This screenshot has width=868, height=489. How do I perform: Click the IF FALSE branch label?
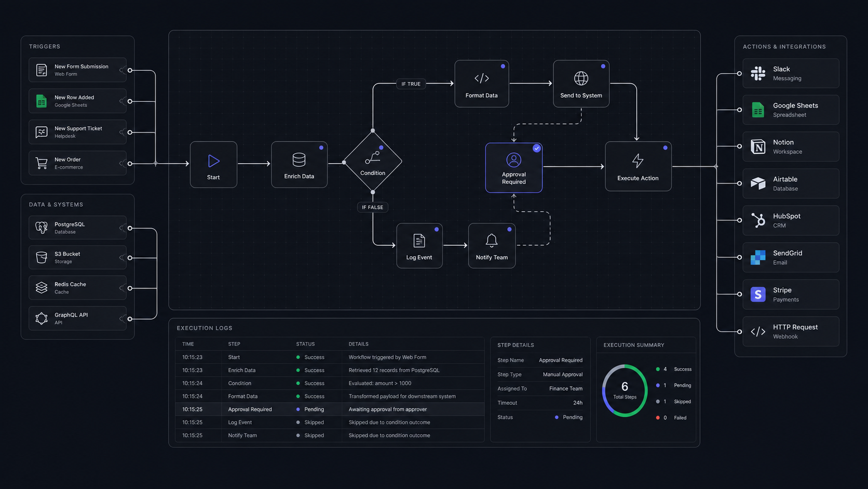[x=373, y=207]
